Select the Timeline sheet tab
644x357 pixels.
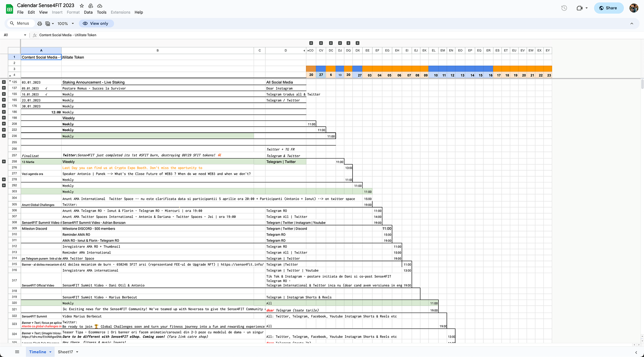[38, 352]
